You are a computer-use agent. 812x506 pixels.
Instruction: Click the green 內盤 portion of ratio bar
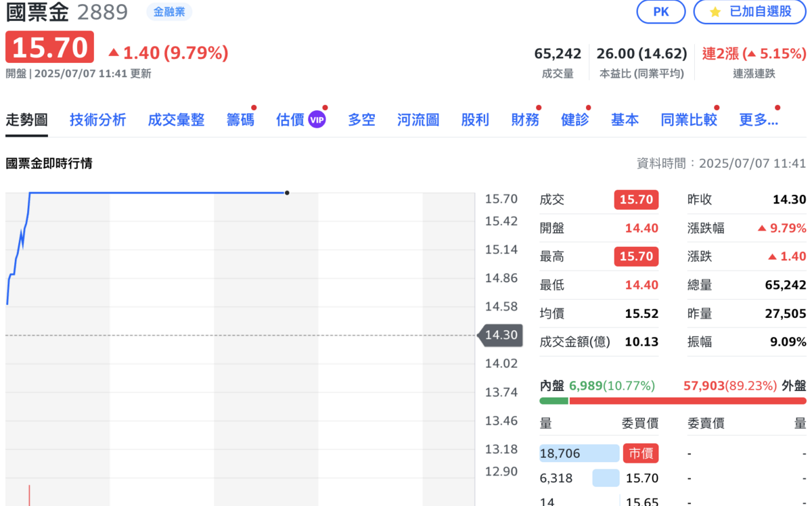tap(554, 400)
